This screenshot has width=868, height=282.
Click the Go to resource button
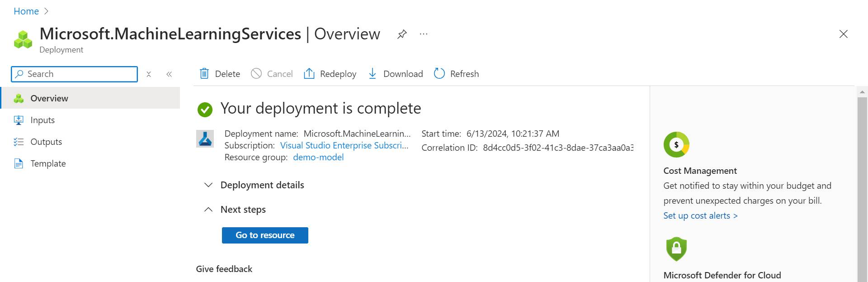pyautogui.click(x=265, y=235)
